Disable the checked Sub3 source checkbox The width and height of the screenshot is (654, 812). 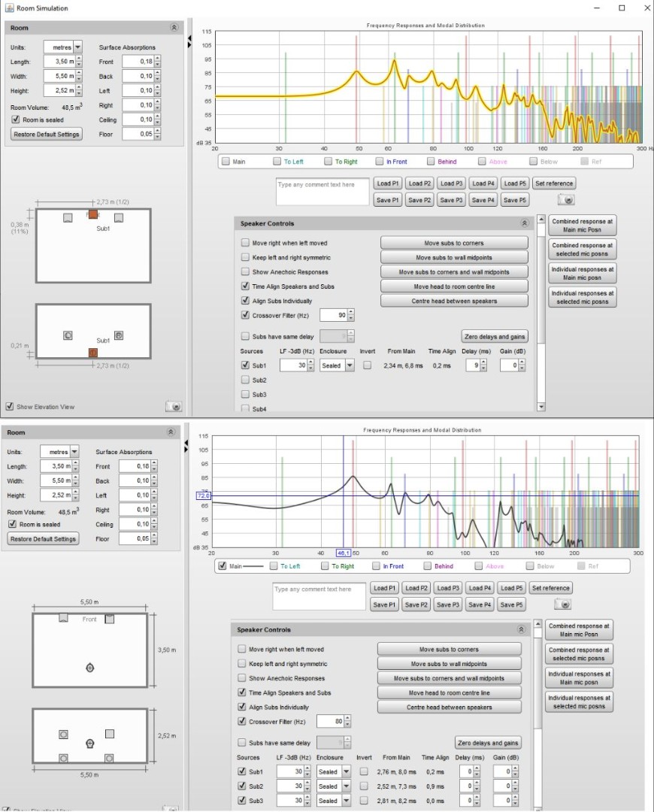[241, 801]
